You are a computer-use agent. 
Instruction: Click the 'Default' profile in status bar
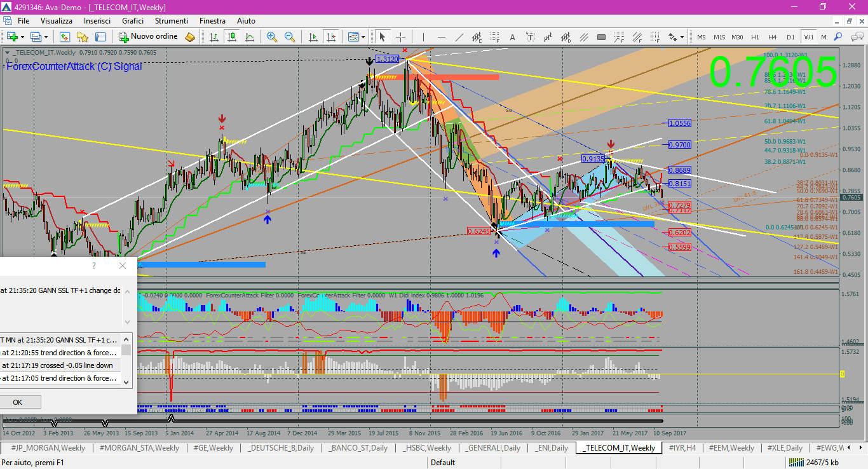click(443, 462)
